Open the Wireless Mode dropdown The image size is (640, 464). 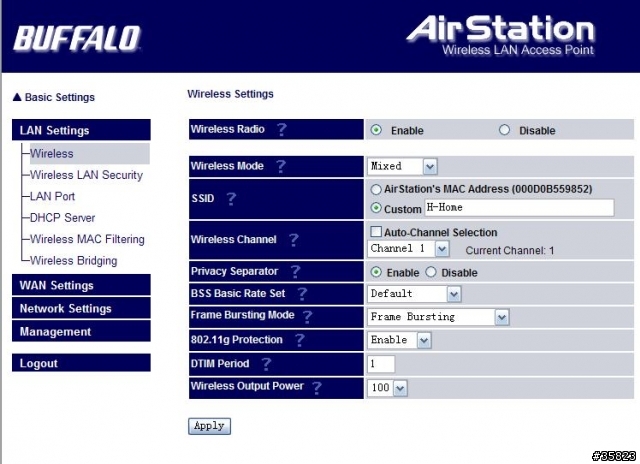point(402,167)
